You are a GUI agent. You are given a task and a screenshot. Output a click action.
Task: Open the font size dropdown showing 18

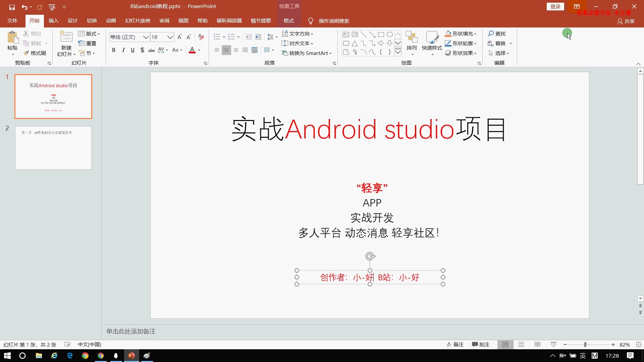click(x=170, y=37)
